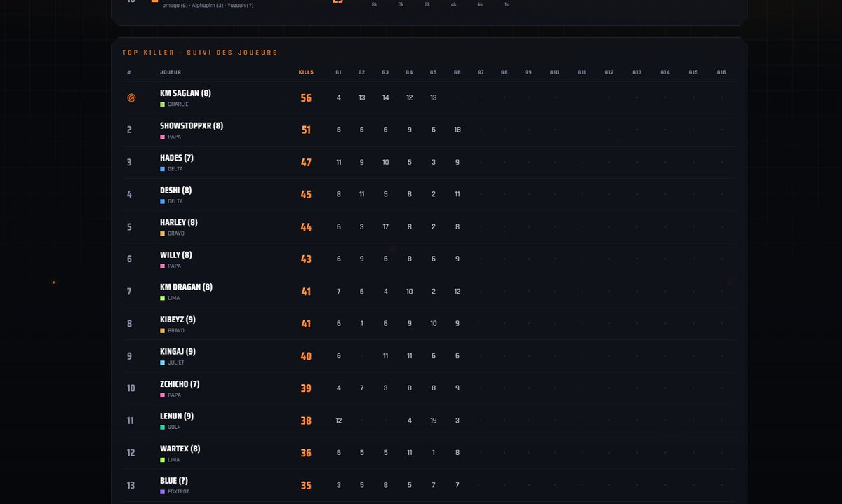Click KINGAJ's total of 40 kills

pyautogui.click(x=306, y=356)
